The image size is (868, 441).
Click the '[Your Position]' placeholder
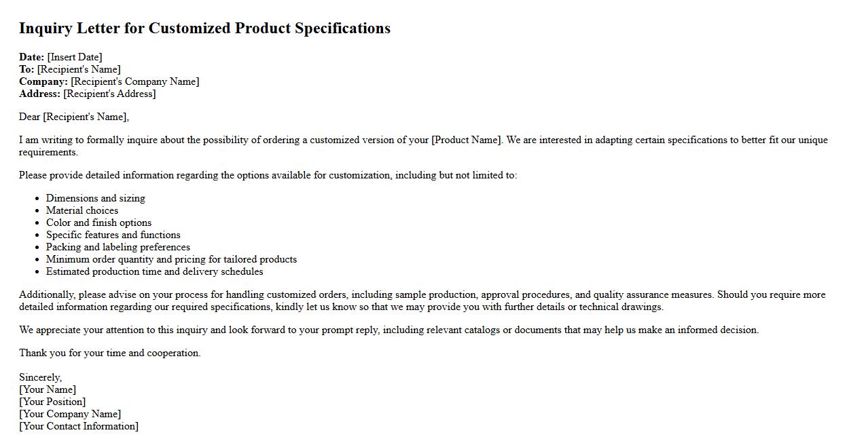click(52, 402)
